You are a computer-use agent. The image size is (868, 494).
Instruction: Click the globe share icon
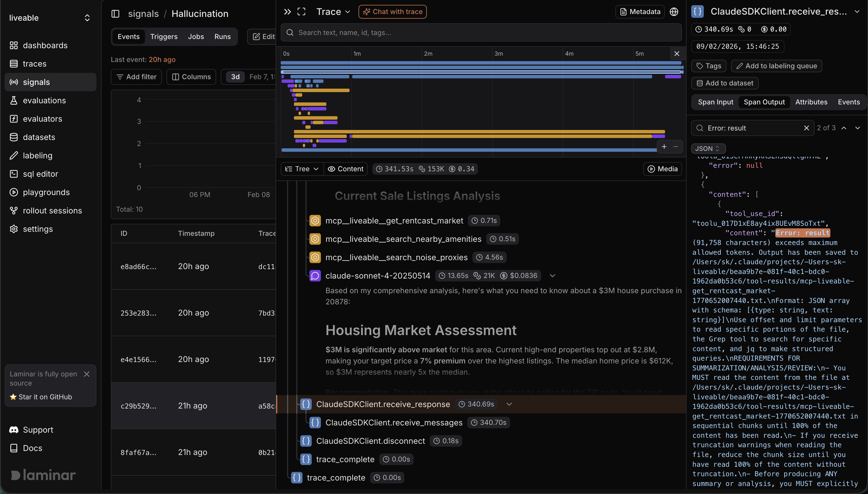click(x=674, y=12)
